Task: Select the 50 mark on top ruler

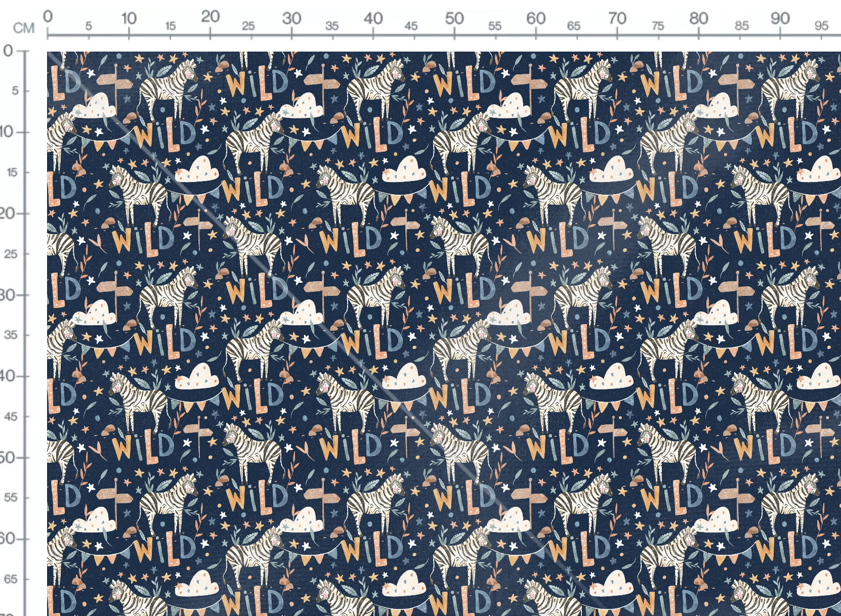Action: [x=454, y=18]
